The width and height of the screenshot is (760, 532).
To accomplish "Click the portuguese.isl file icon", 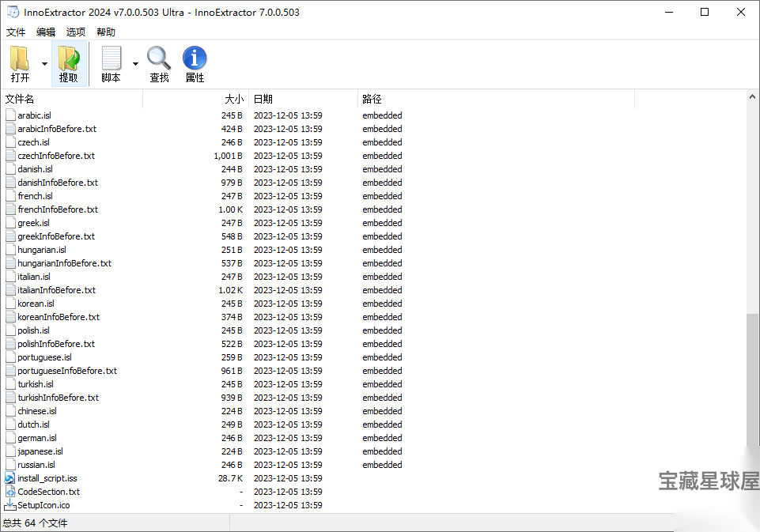I will click(10, 357).
